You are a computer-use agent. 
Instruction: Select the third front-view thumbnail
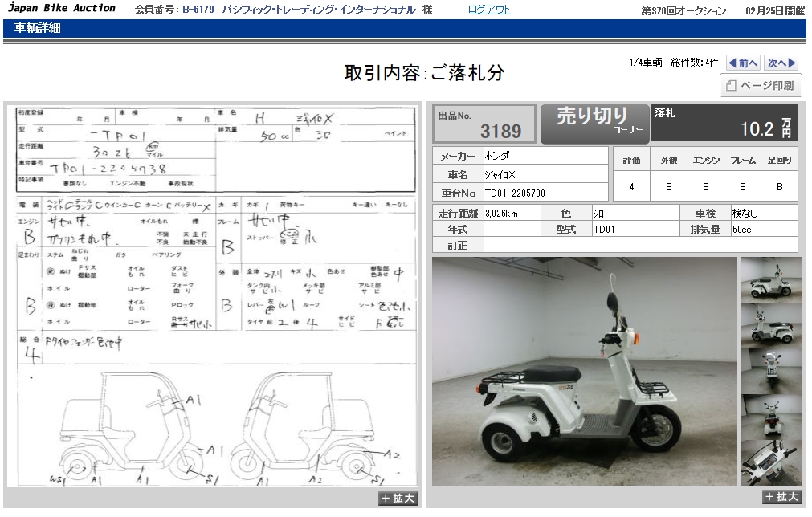pos(771,371)
